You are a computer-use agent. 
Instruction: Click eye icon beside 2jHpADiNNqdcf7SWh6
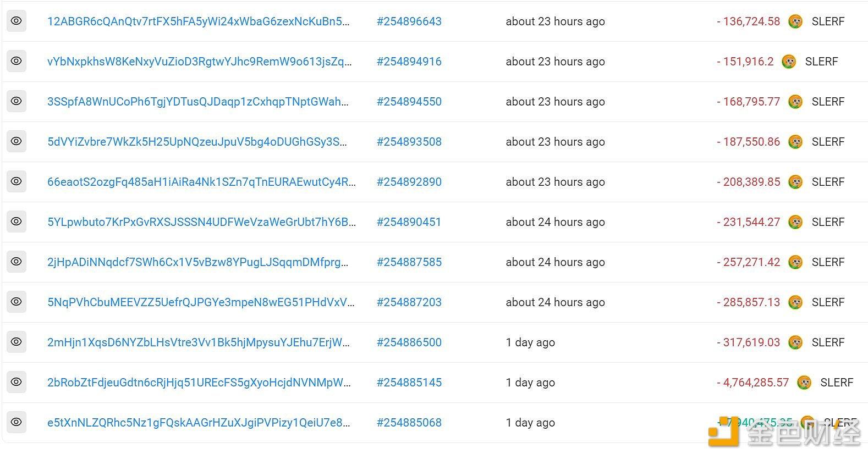coord(17,262)
